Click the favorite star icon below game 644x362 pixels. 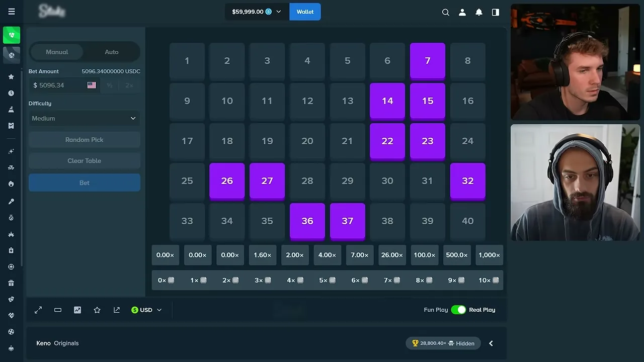pyautogui.click(x=97, y=310)
